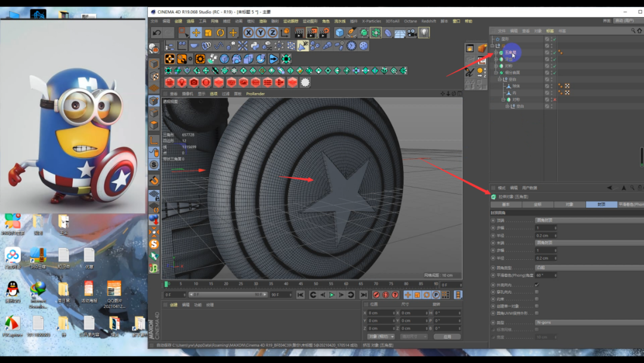
Task: Open the Octane menu
Action: pos(410,21)
